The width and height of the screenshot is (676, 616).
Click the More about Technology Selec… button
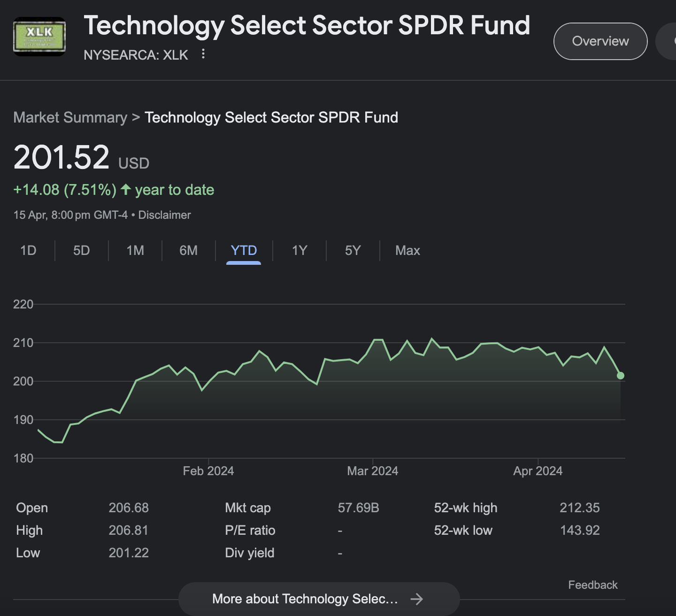coord(319,599)
